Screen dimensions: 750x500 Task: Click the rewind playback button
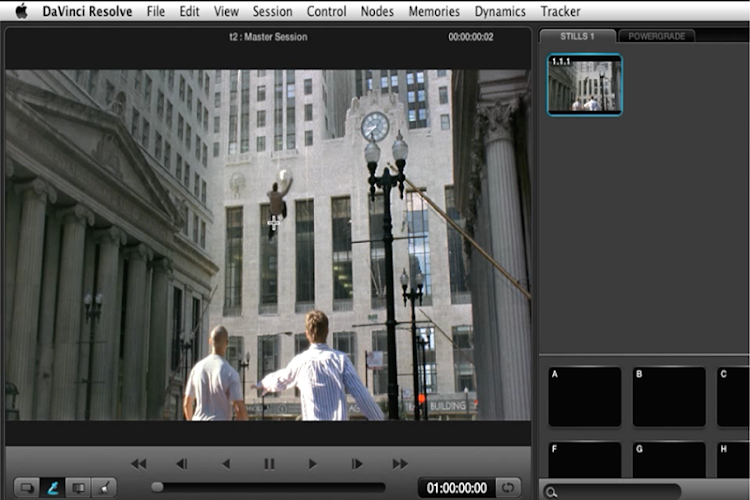point(139,463)
